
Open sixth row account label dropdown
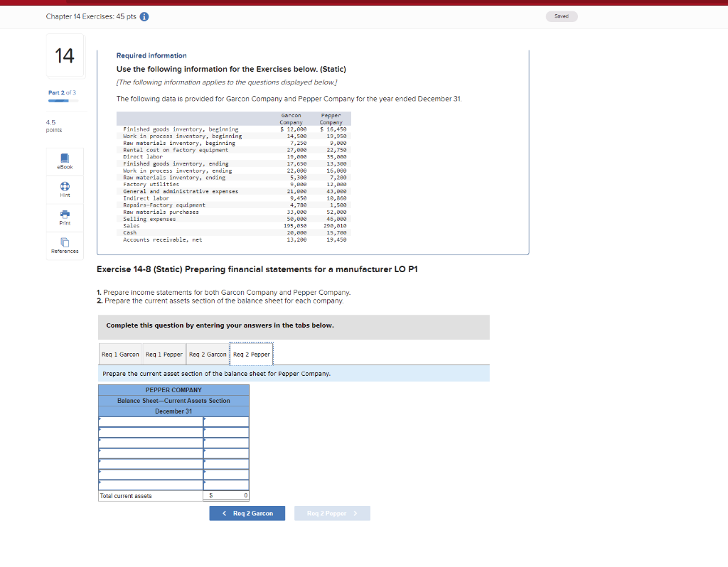tap(151, 475)
